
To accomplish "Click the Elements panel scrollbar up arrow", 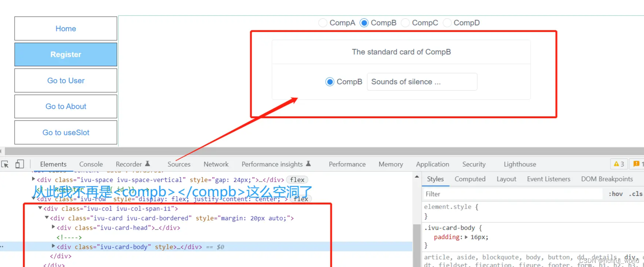I will (x=417, y=177).
